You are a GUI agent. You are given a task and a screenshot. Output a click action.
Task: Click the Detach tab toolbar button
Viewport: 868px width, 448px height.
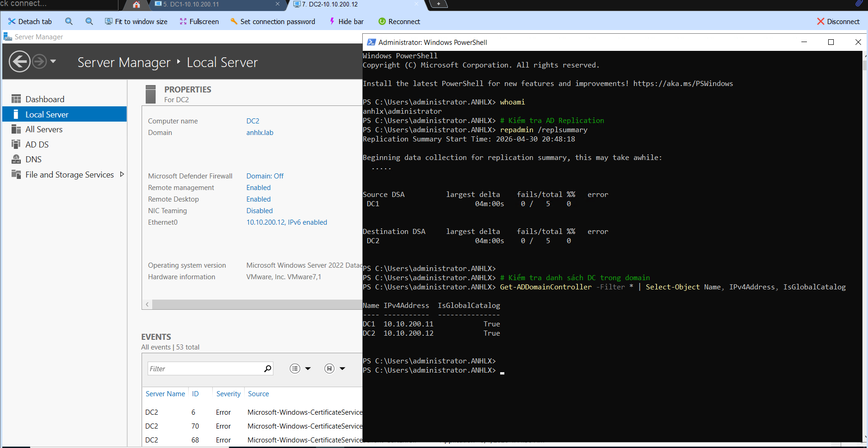[x=30, y=21]
